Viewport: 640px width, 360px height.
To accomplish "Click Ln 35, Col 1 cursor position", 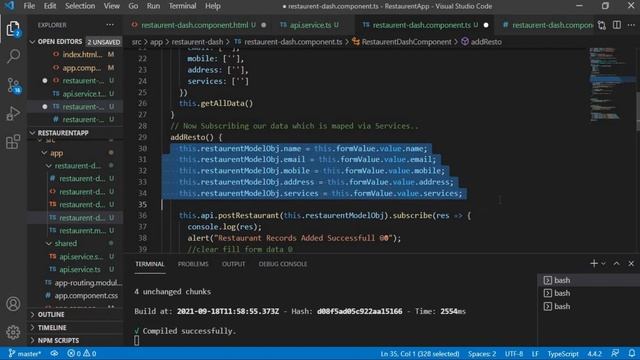I will click(420, 353).
